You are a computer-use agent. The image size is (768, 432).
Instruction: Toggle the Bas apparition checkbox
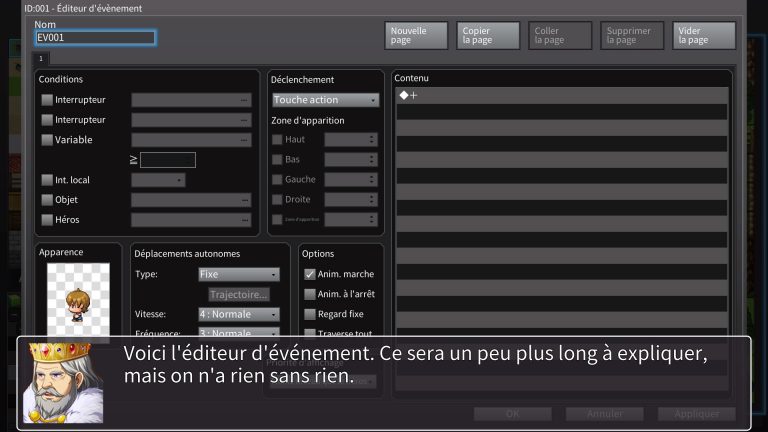(277, 160)
